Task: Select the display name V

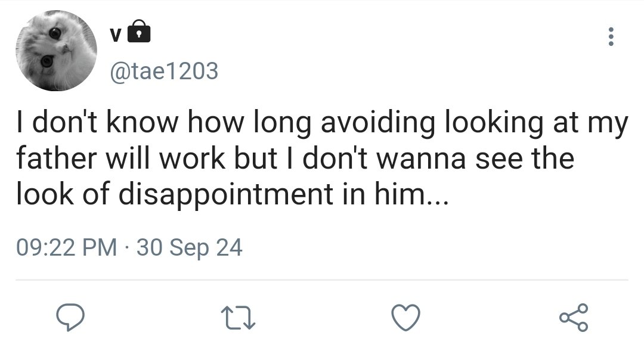Action: pyautogui.click(x=116, y=35)
